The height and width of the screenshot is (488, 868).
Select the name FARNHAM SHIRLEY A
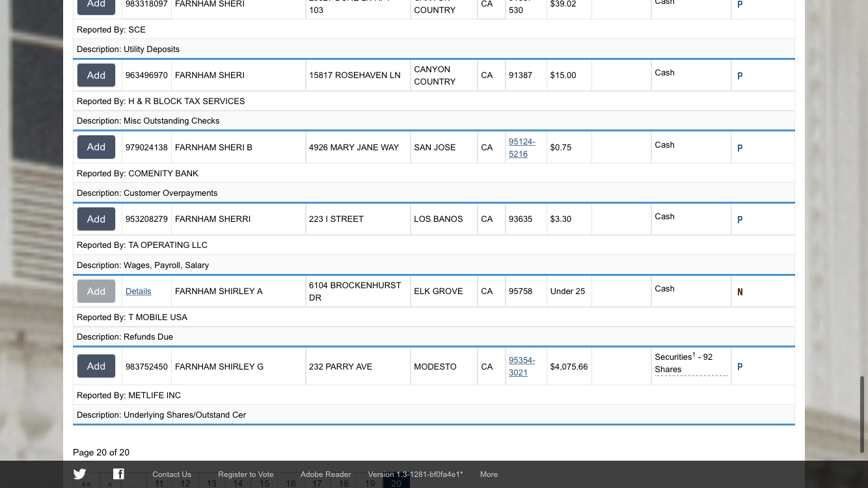click(219, 291)
